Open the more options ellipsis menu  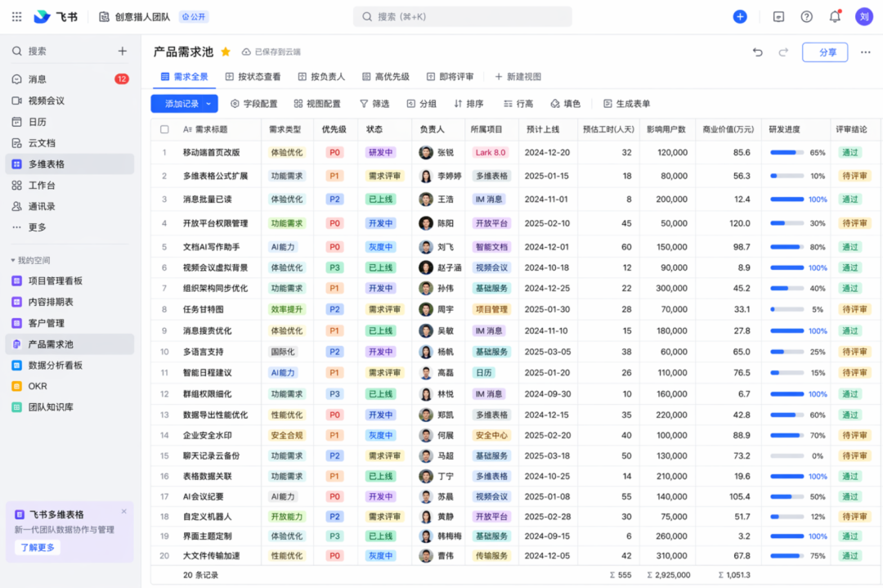(866, 52)
